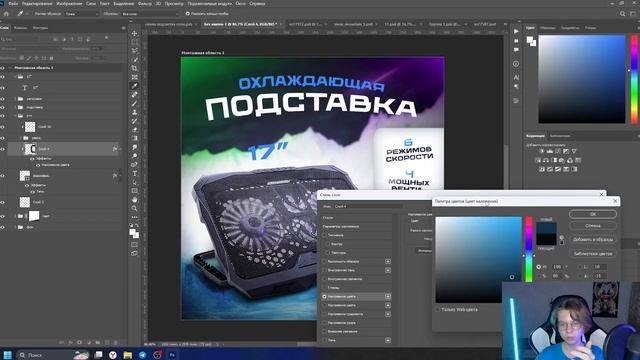Open the Файл menu
The image size is (640, 360).
point(13,3)
